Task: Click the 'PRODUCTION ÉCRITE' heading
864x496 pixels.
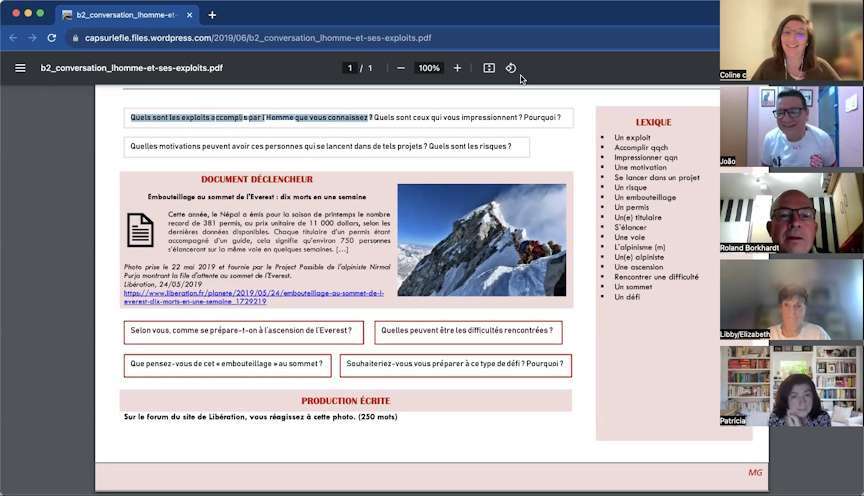Action: 345,401
